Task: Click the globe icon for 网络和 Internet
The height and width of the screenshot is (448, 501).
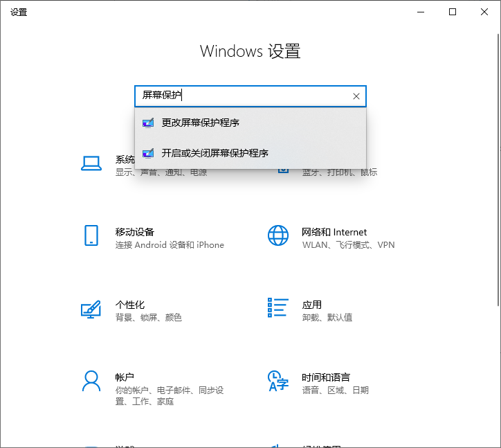Action: pyautogui.click(x=278, y=235)
